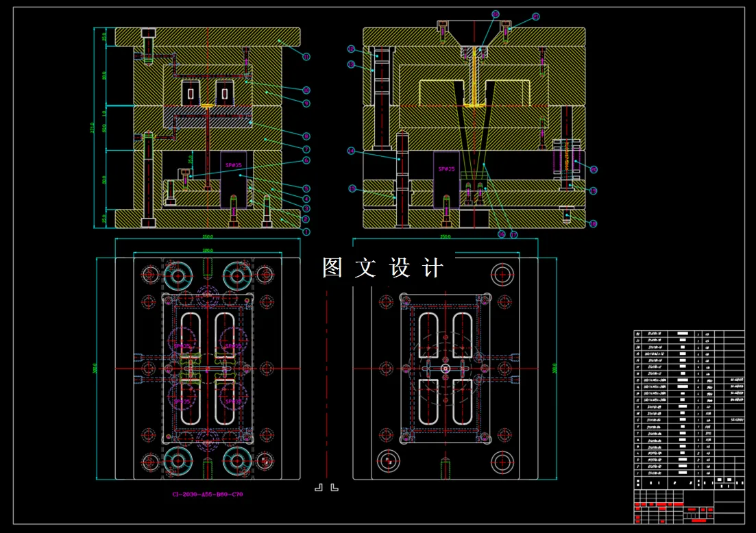The image size is (756, 533).
Task: Click part balloon number 22
Action: click(496, 14)
